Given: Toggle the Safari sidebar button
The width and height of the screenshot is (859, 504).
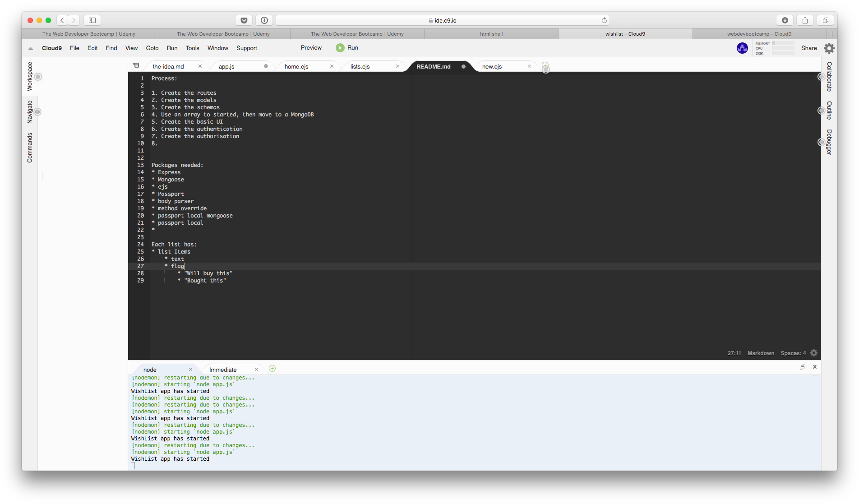Looking at the screenshot, I should click(92, 20).
